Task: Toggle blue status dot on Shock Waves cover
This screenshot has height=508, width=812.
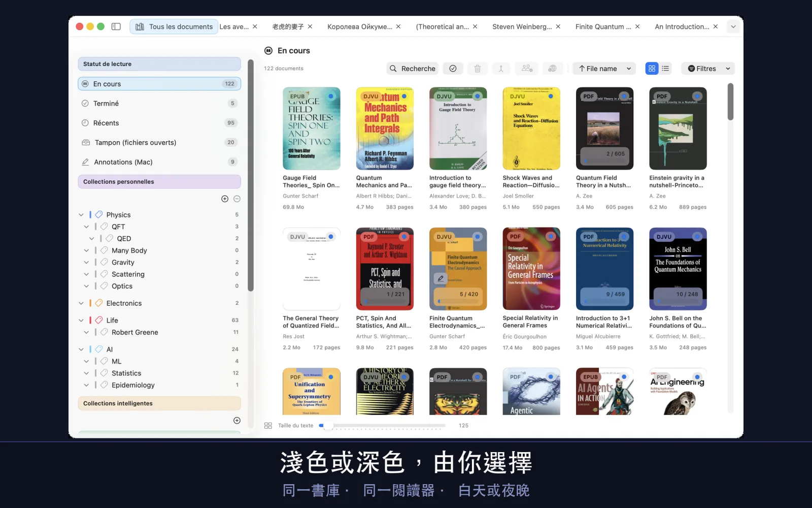Action: [551, 96]
